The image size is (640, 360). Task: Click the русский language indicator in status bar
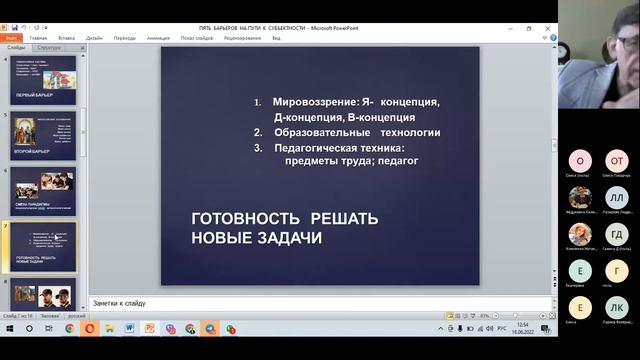pyautogui.click(x=77, y=316)
